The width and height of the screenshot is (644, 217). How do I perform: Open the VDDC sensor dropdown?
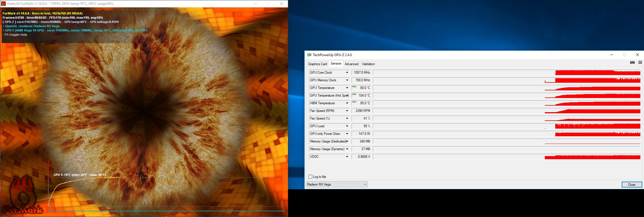coord(347,157)
